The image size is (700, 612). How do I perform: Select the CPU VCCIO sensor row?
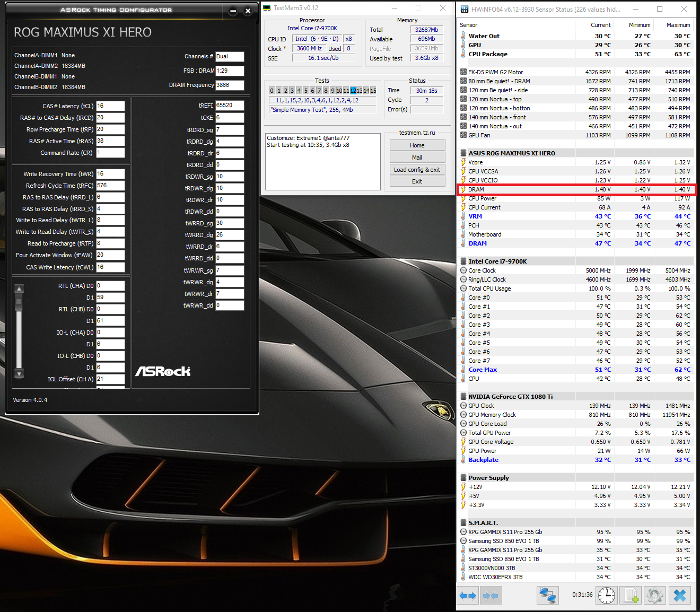576,180
